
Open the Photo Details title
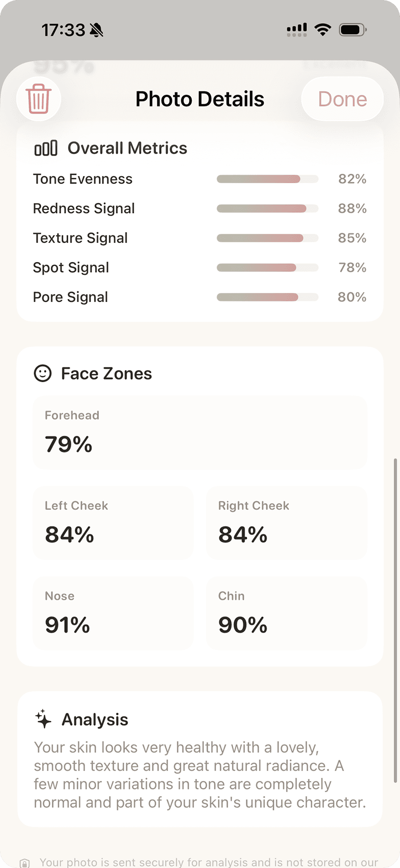tap(199, 99)
